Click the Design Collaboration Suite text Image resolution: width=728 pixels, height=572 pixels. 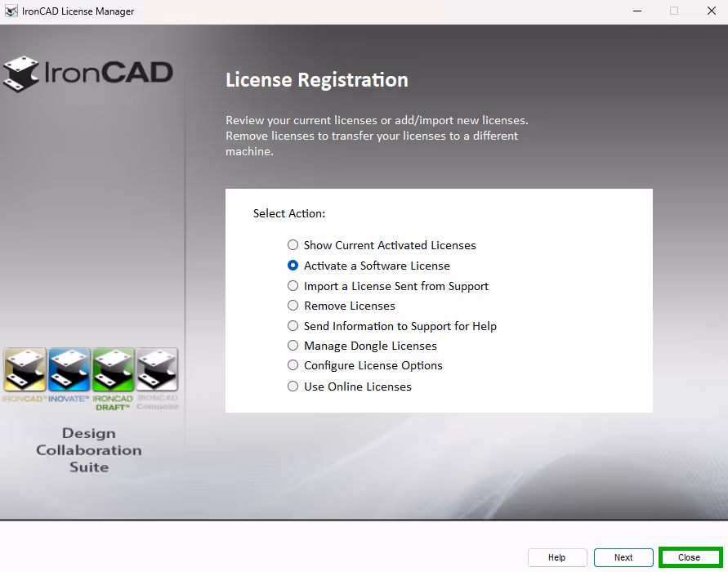[x=89, y=450]
